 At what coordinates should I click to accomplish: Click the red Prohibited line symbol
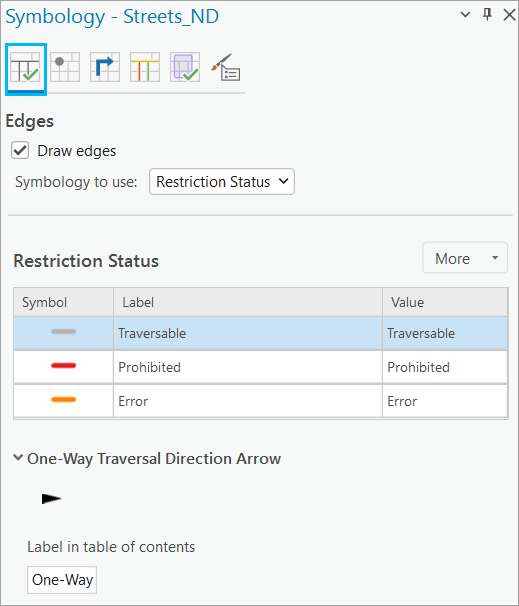pyautogui.click(x=63, y=366)
